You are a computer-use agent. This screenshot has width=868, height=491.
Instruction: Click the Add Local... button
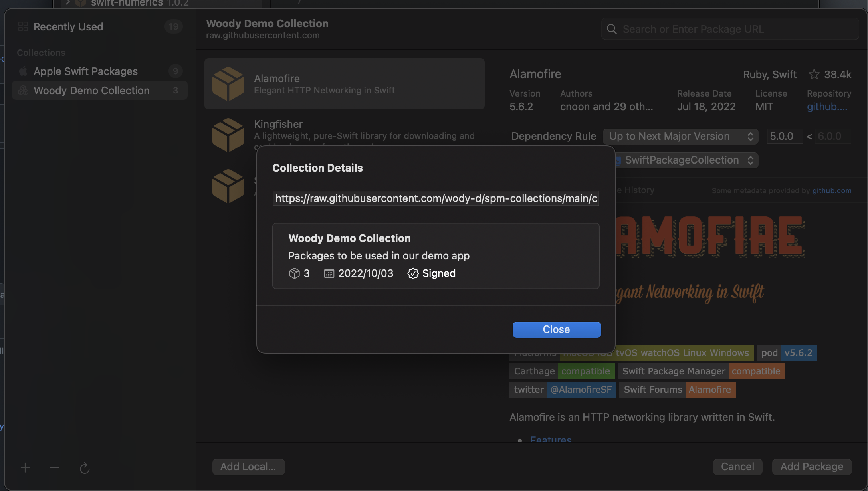point(248,467)
